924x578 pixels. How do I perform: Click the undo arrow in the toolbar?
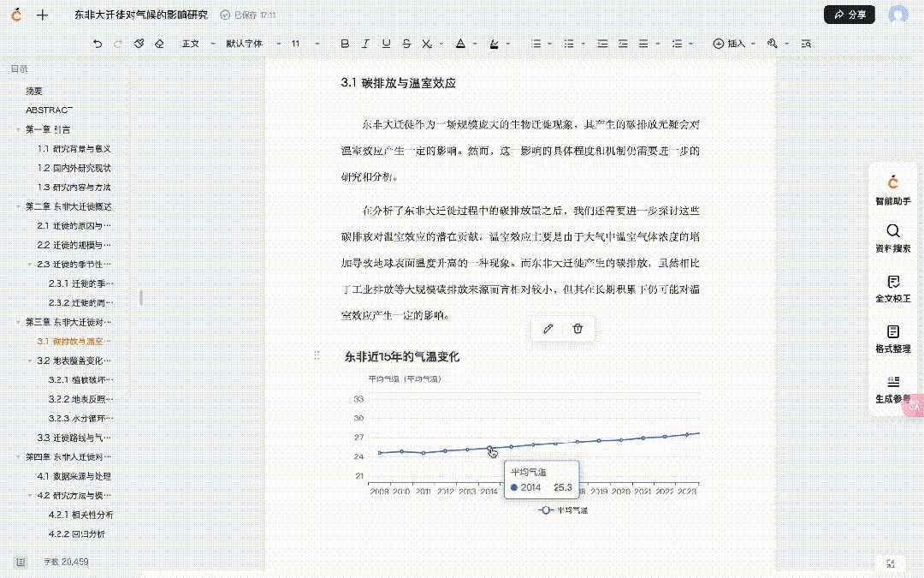click(98, 44)
